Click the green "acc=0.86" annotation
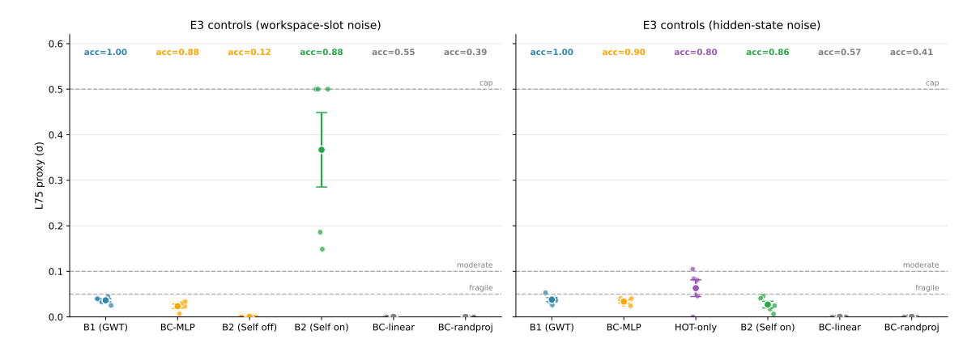This screenshot has width=980, height=352. coord(768,53)
